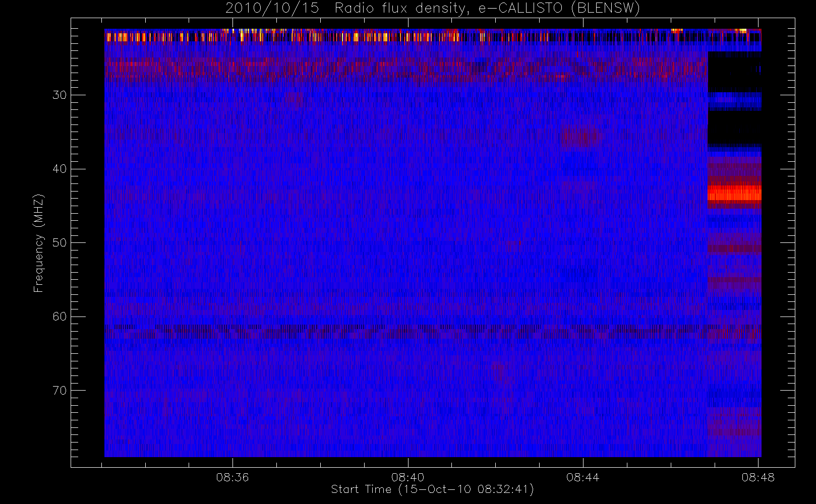
Task: Click the 08:44 time axis label
Action: tap(582, 477)
